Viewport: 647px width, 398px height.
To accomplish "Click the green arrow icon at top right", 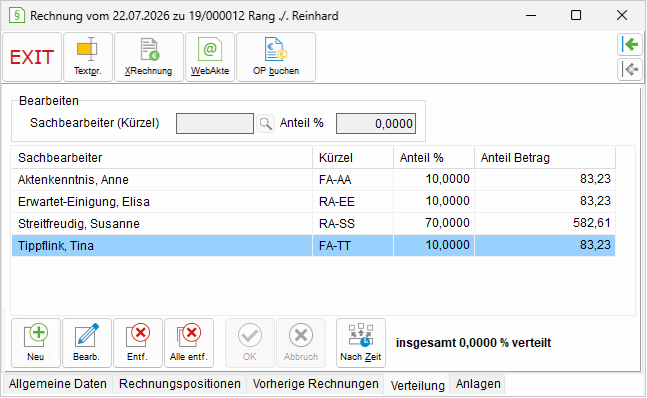I will click(x=630, y=44).
